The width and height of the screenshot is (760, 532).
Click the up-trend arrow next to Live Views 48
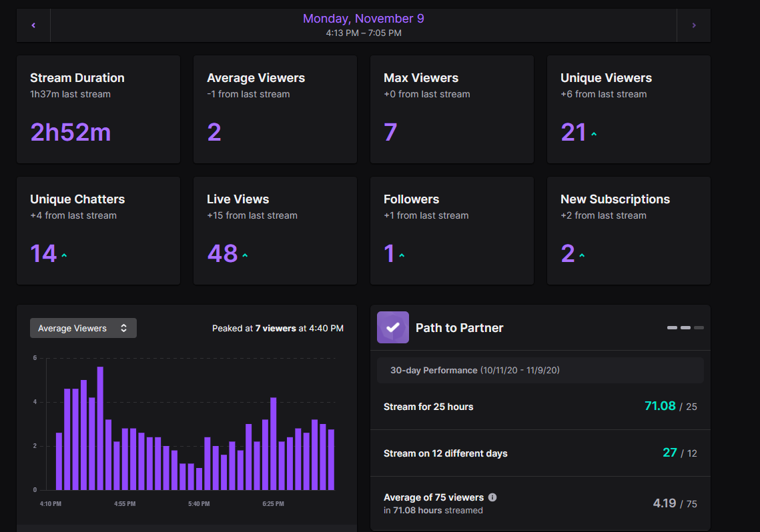click(x=245, y=255)
